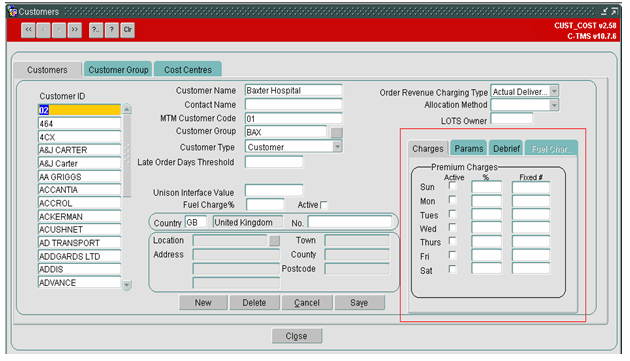Select customer ADDIS in list
The width and height of the screenshot is (630, 361).
click(80, 269)
